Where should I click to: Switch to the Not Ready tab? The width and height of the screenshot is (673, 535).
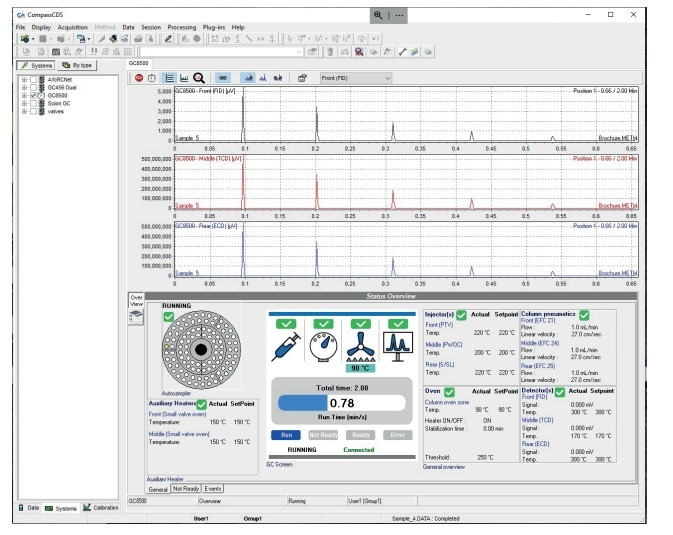(186, 489)
